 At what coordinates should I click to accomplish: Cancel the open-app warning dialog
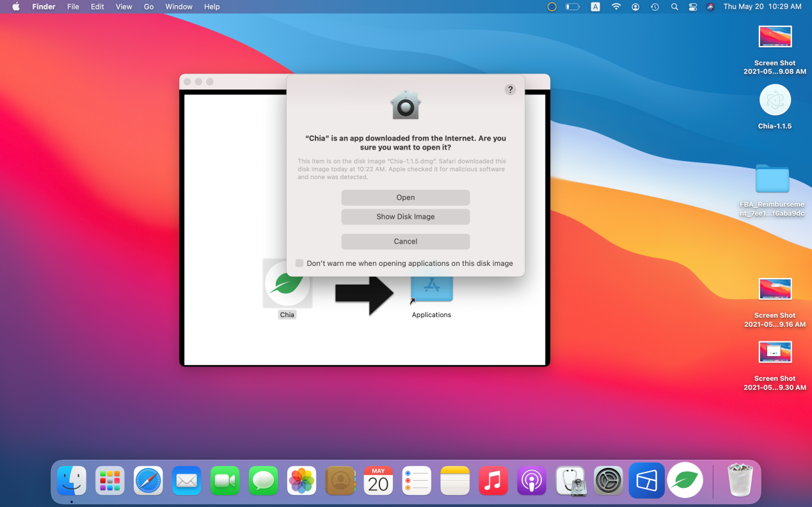[406, 242]
